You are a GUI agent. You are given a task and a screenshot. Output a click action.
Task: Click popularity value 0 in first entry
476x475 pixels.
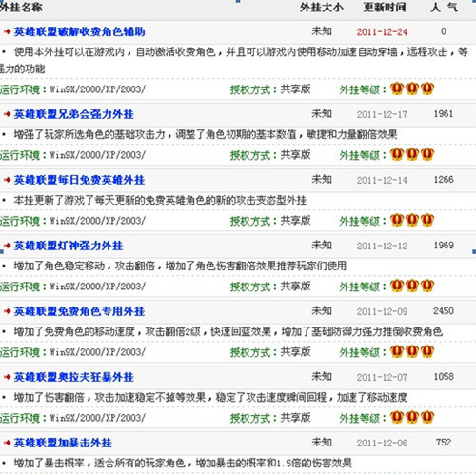click(x=444, y=31)
